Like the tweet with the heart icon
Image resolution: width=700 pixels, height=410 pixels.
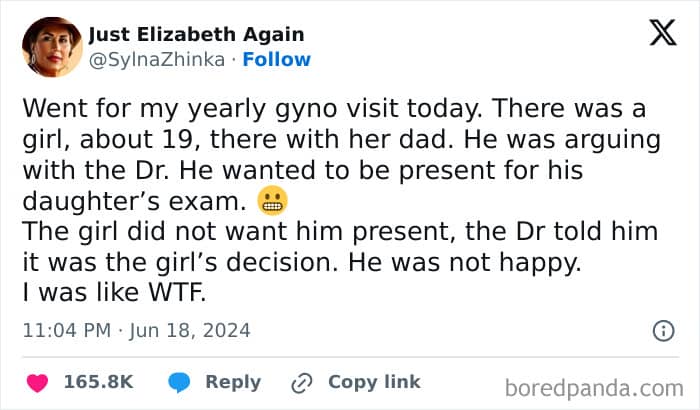click(38, 382)
